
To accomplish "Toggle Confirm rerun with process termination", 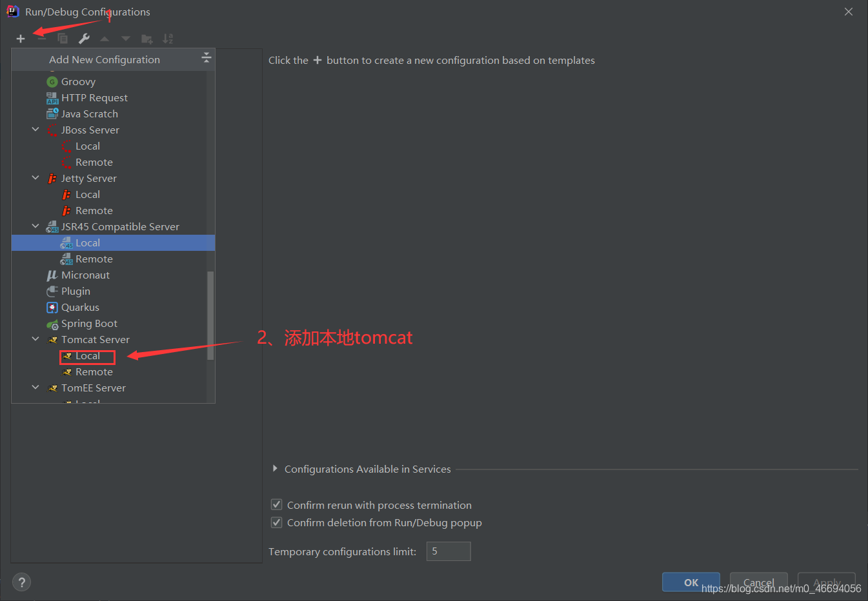I will pyautogui.click(x=276, y=504).
